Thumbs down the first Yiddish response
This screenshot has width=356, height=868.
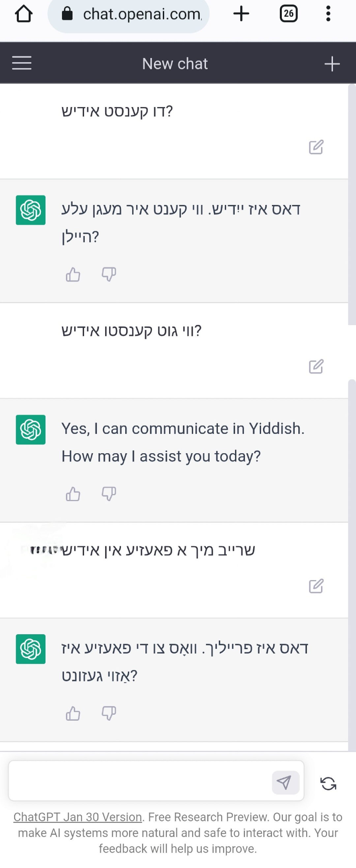[x=109, y=274]
